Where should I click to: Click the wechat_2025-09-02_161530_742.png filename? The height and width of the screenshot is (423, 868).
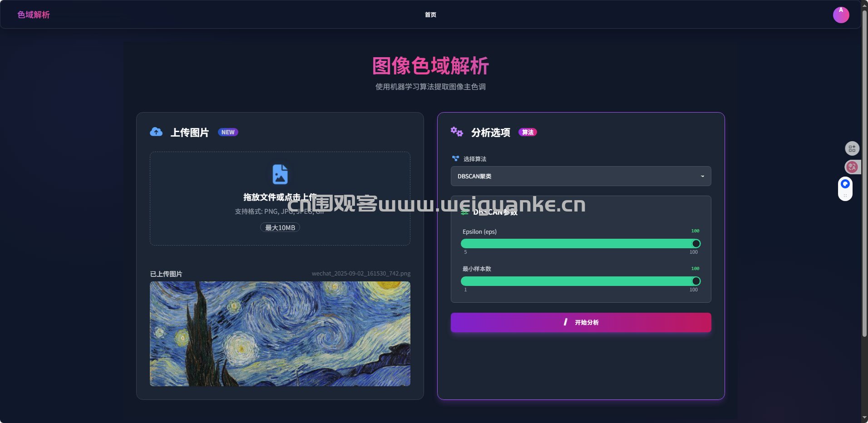click(x=361, y=274)
